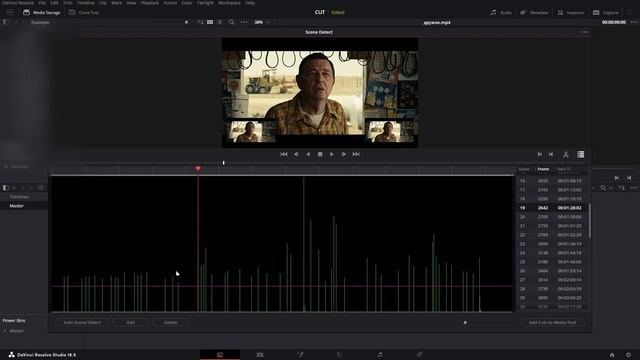640x360 pixels.
Task: Open the Edit menu
Action: pos(54,3)
